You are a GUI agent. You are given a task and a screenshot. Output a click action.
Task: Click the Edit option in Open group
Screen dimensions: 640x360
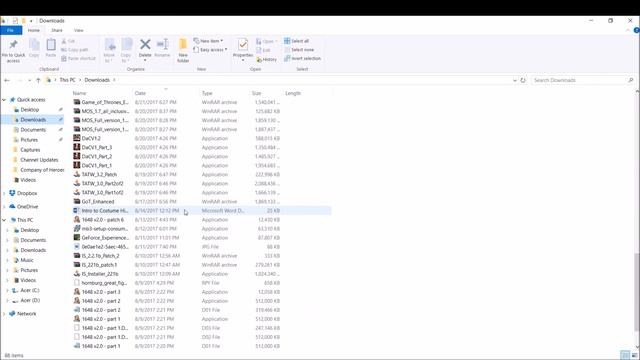pos(263,50)
